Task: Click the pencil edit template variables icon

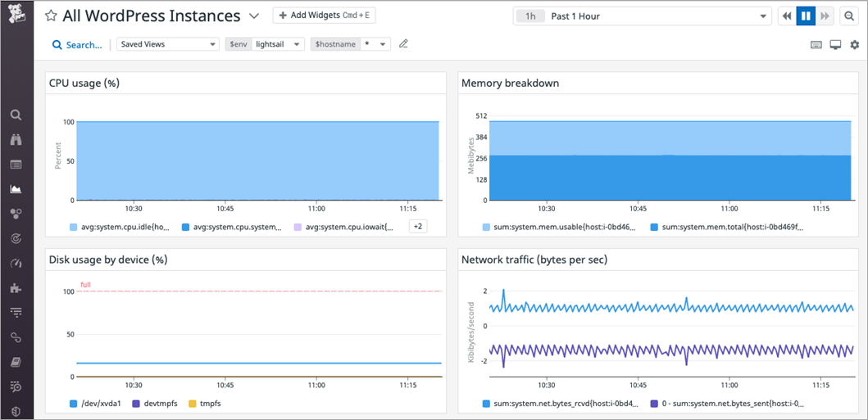Action: [403, 44]
